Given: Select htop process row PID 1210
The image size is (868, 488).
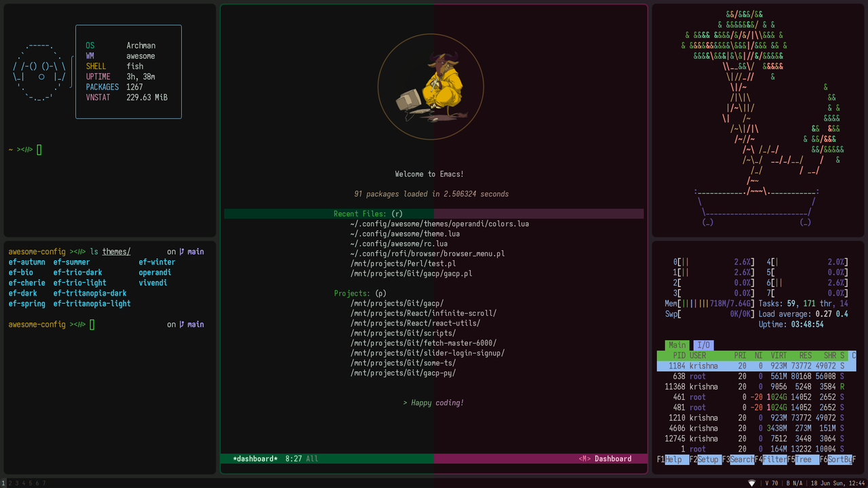Looking at the screenshot, I should (x=756, y=418).
